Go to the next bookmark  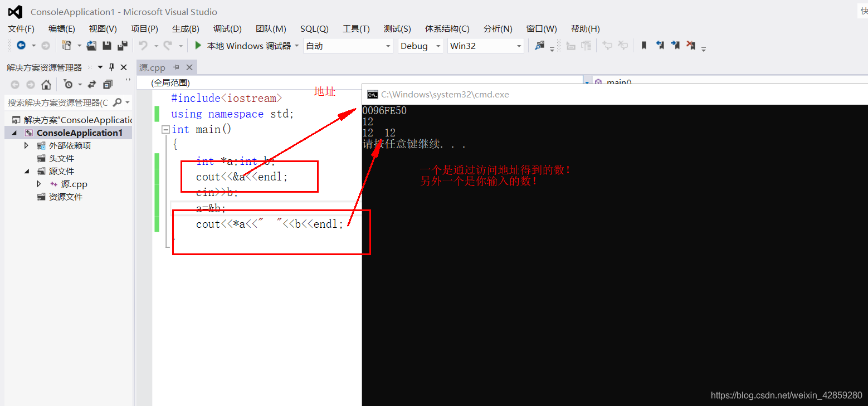[675, 46]
